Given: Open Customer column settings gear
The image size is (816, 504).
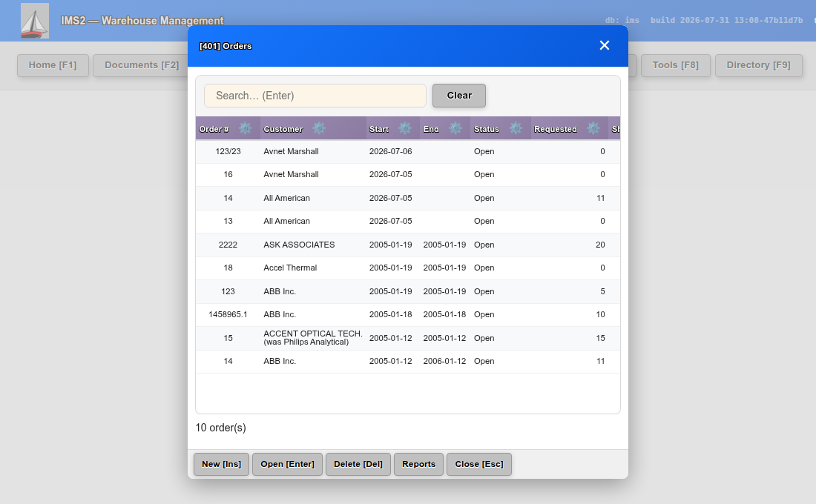Looking at the screenshot, I should (319, 128).
